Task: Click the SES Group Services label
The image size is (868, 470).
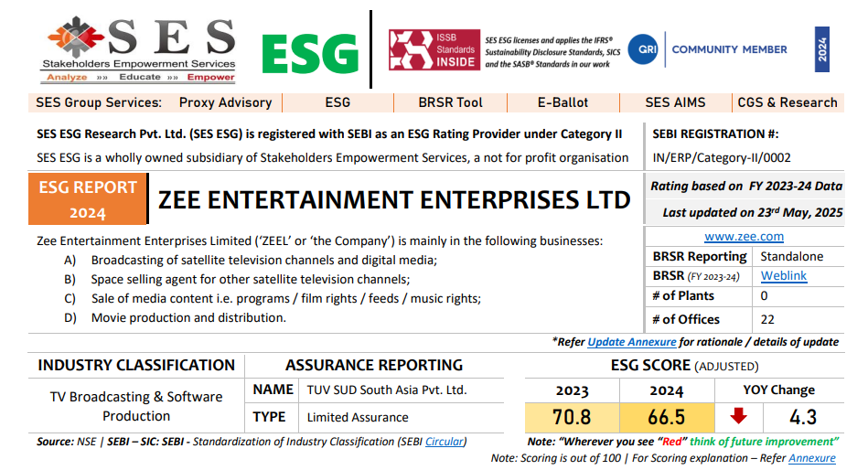Action: pyautogui.click(x=99, y=103)
